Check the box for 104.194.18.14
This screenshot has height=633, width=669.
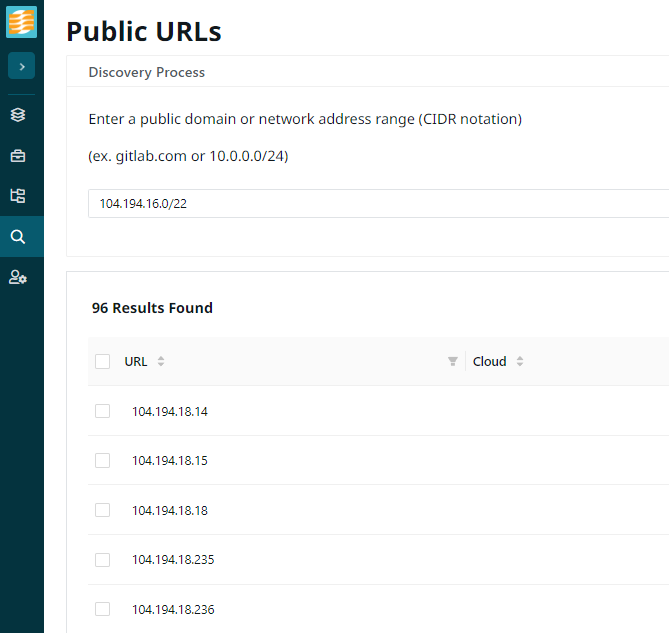[x=102, y=411]
